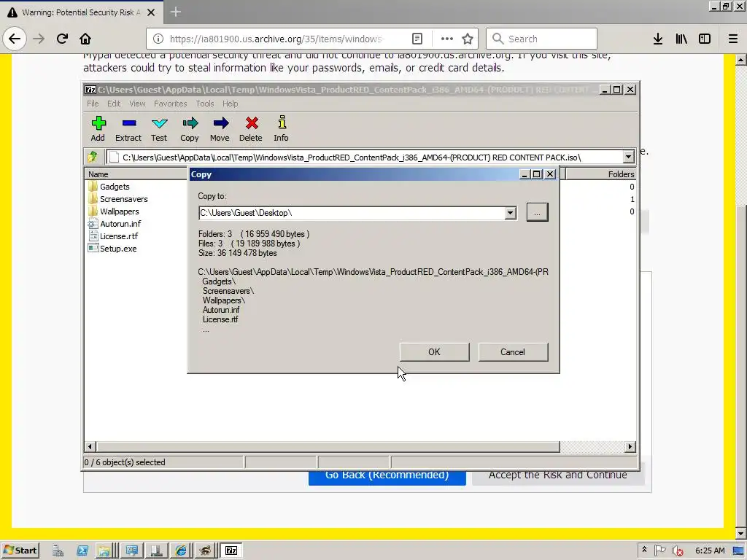Click the Folders column header
The width and height of the screenshot is (747, 560).
click(x=600, y=174)
